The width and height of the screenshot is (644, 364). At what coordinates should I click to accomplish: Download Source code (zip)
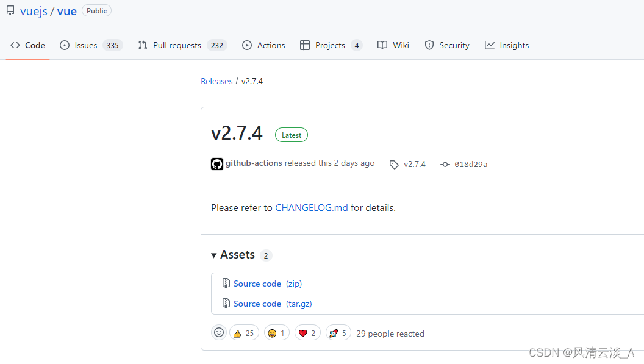point(268,284)
